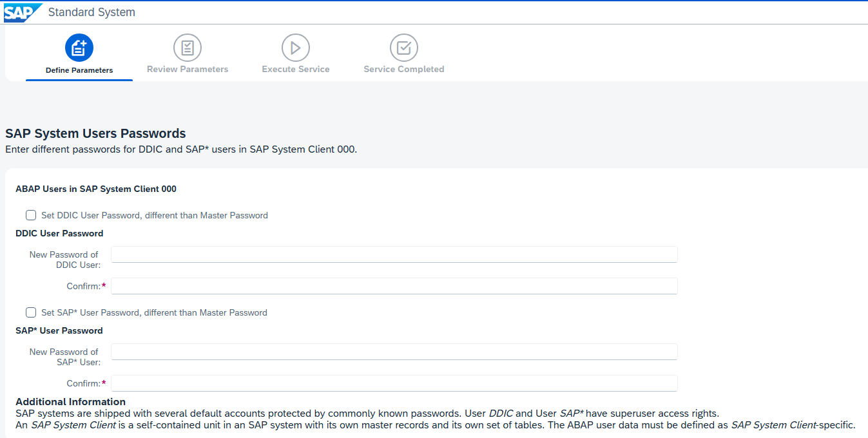Open the Service Completed tab label
Screen dimensions: 868x438
coord(404,70)
